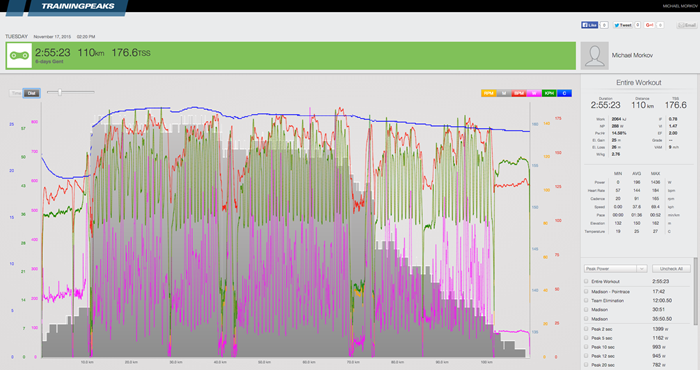
Task: Click the 176.6 TSS header value
Action: 131,53
